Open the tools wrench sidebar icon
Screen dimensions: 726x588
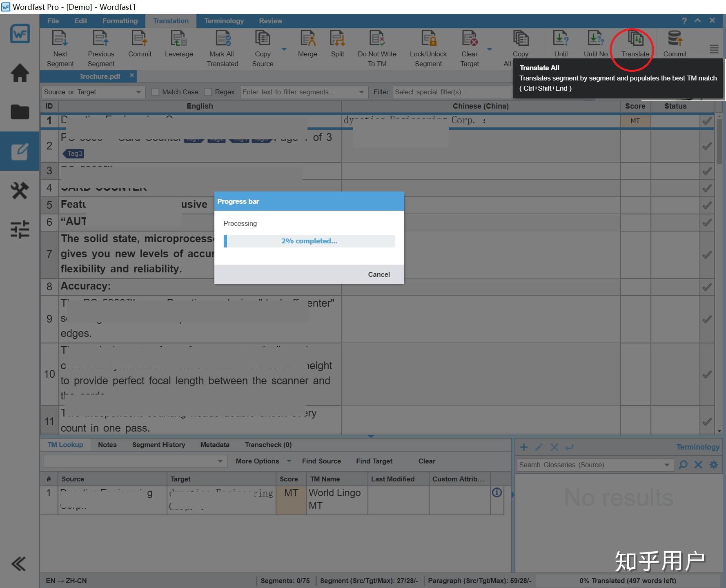[20, 190]
